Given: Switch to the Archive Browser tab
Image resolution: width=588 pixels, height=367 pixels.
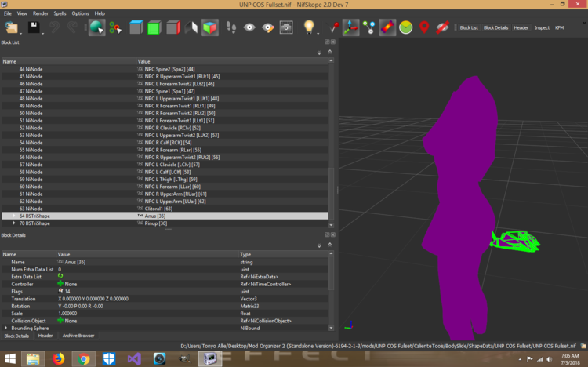Looking at the screenshot, I should (78, 336).
